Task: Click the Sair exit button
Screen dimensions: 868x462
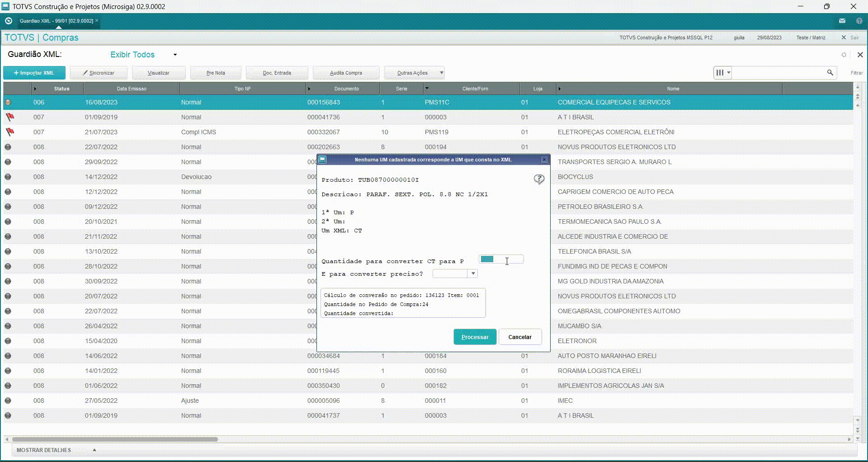Action: pos(850,38)
